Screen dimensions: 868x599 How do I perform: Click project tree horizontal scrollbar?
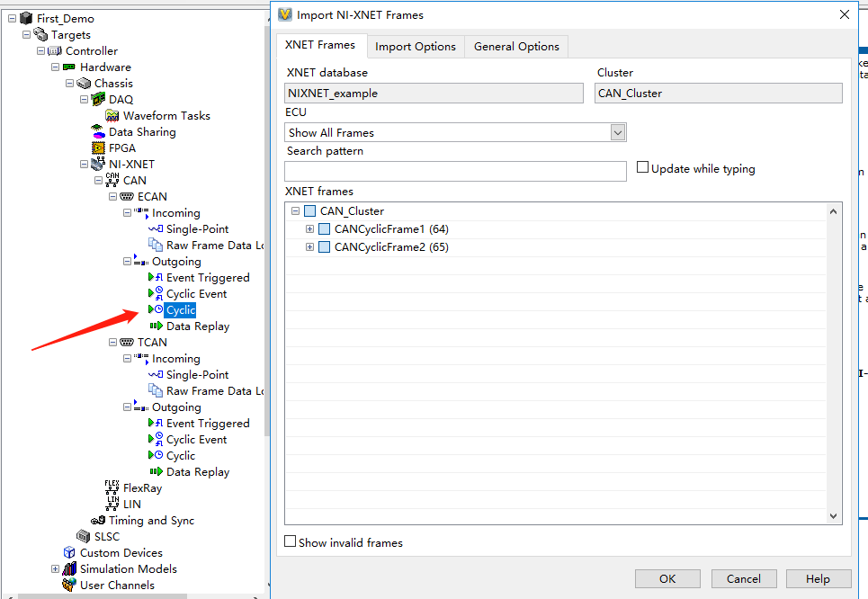tap(103, 596)
